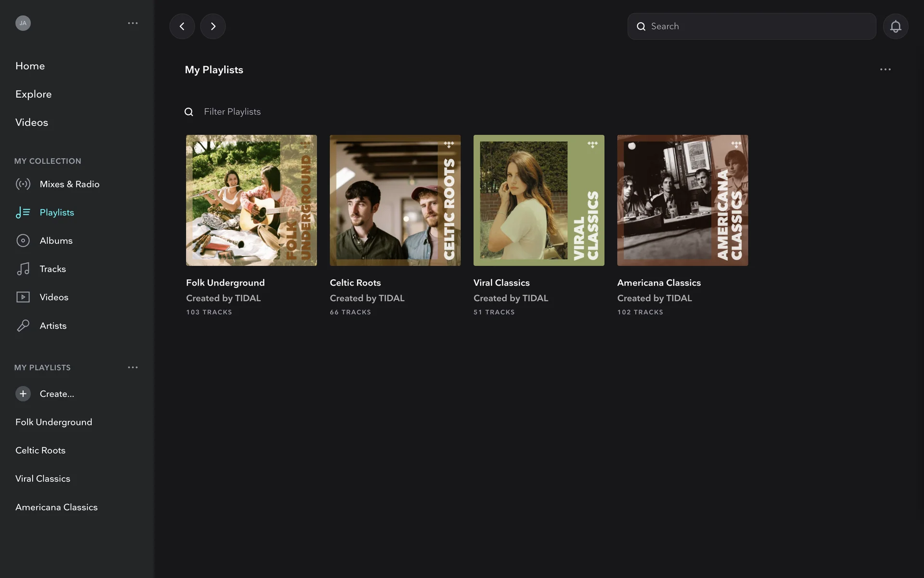Go to the Explore page

click(33, 94)
